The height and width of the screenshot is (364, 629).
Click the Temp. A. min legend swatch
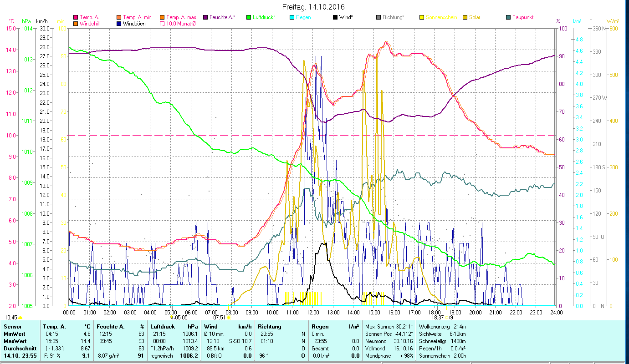(x=119, y=17)
